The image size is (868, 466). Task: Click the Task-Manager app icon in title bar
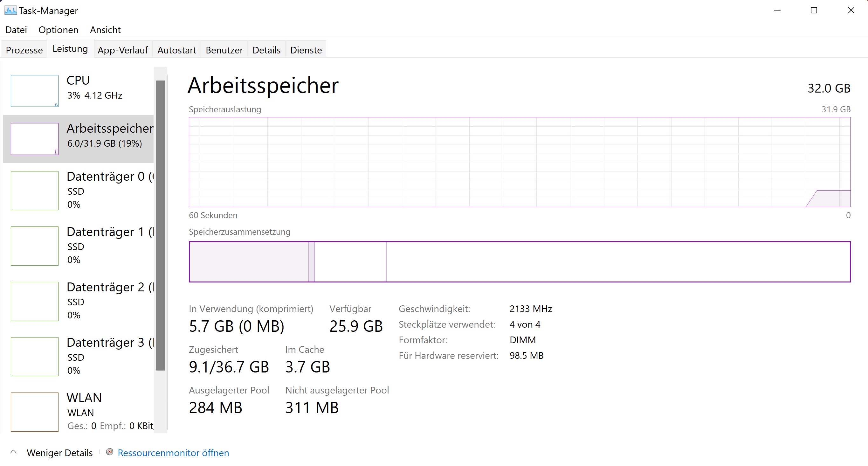point(10,10)
